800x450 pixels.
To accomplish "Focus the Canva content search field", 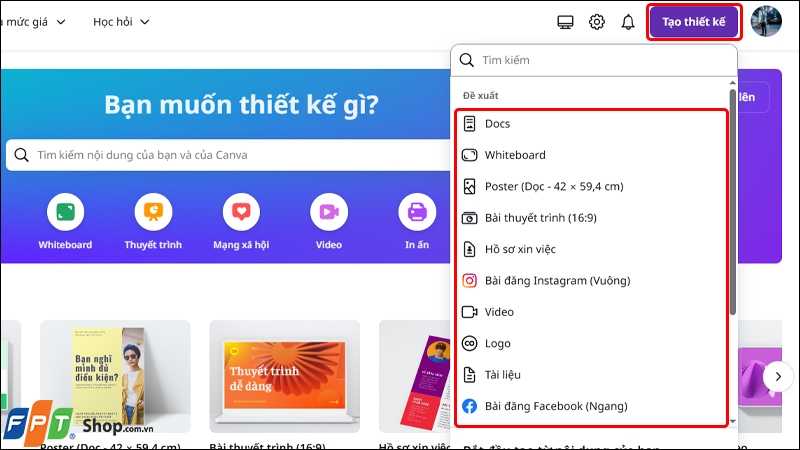I will (x=228, y=155).
